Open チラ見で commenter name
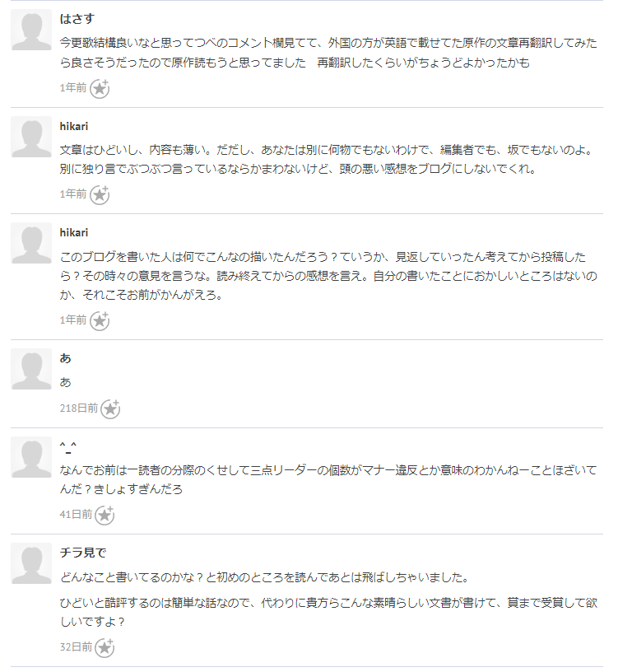Image resolution: width=618 pixels, height=672 pixels. tap(82, 553)
